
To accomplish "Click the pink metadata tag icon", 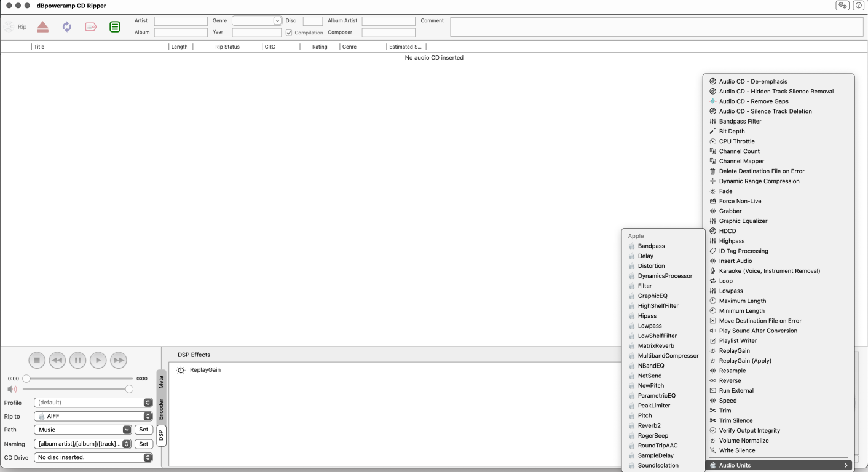I will coord(91,27).
